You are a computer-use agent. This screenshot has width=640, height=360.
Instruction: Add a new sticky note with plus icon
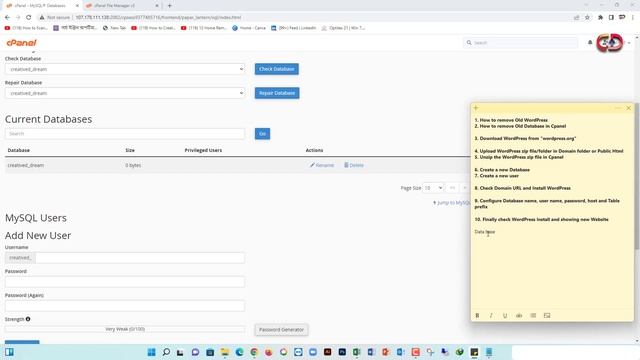point(476,108)
